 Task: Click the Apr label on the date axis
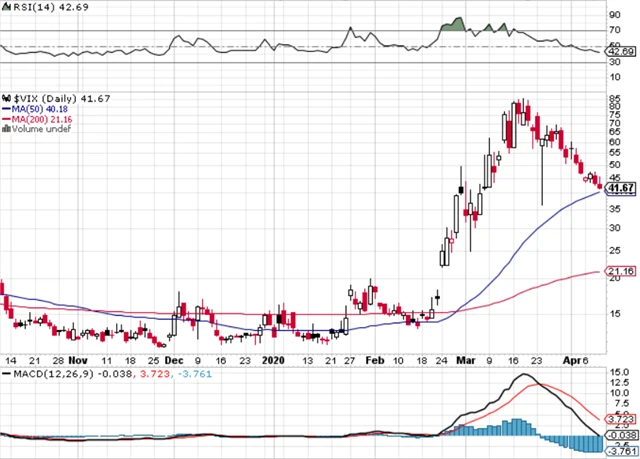(569, 358)
